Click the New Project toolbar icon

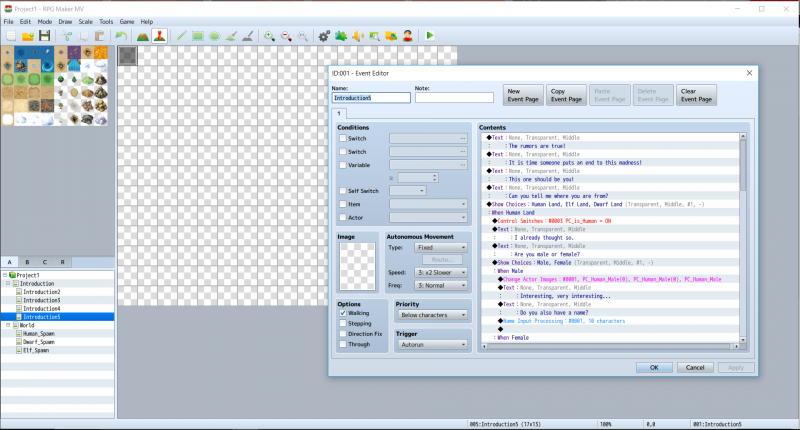[11, 36]
